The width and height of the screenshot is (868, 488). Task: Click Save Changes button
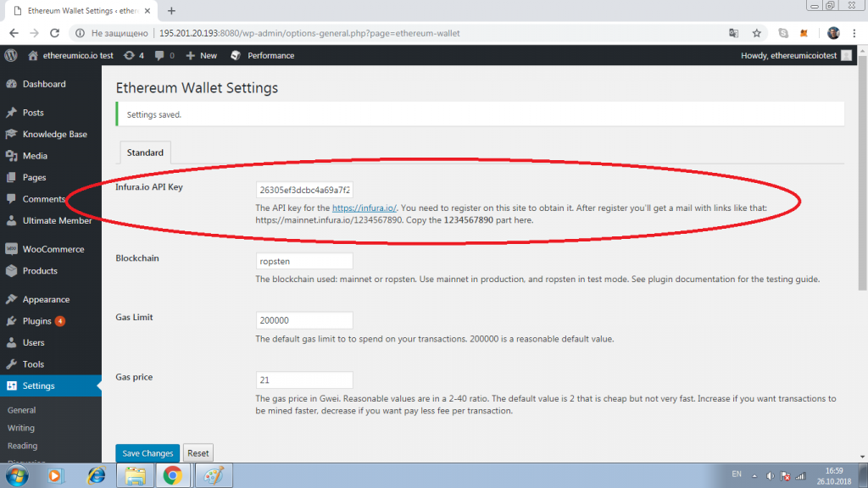pyautogui.click(x=147, y=453)
